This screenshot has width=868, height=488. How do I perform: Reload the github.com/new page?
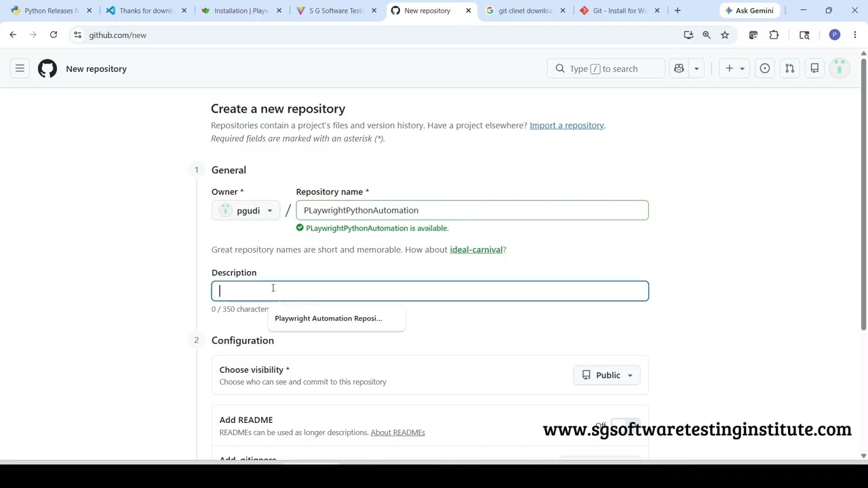53,35
